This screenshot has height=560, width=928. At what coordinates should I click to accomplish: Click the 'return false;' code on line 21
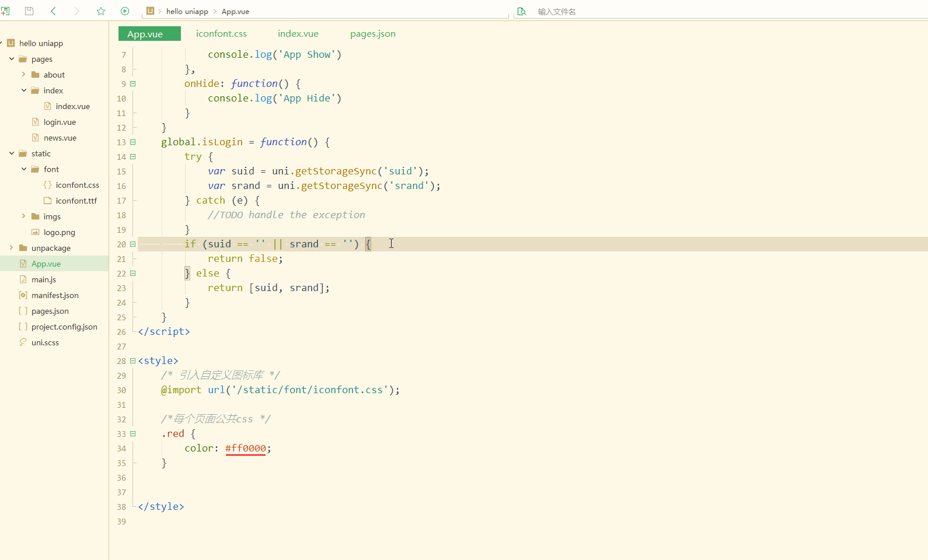245,259
